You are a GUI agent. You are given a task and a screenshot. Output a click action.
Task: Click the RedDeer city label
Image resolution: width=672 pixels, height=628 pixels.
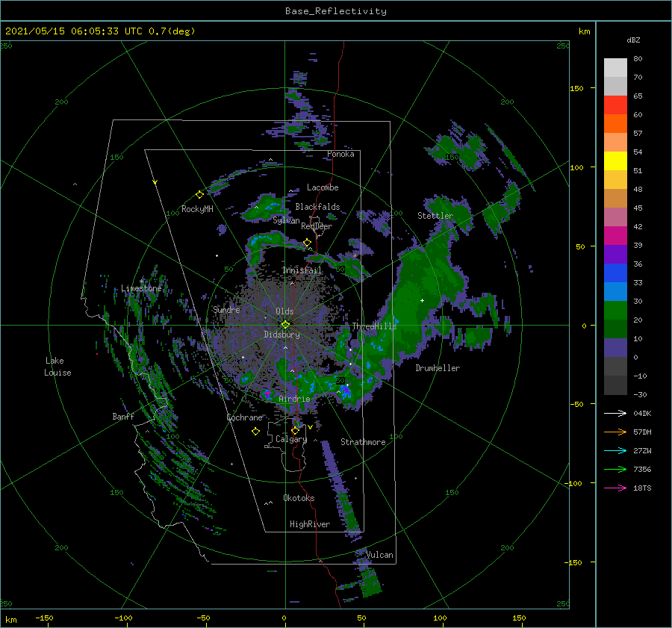click(317, 226)
